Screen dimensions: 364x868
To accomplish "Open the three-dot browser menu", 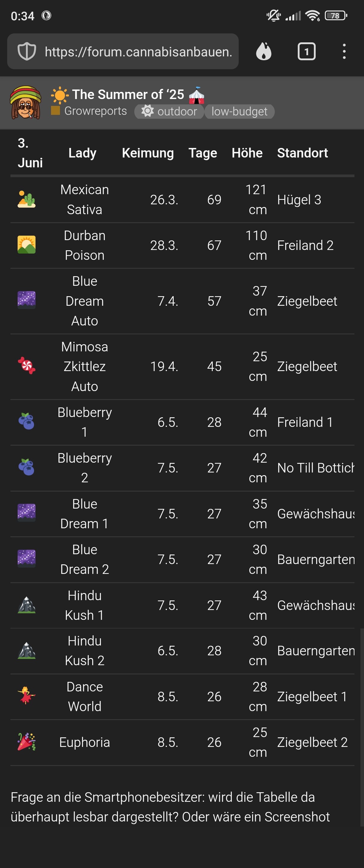I will (x=344, y=52).
